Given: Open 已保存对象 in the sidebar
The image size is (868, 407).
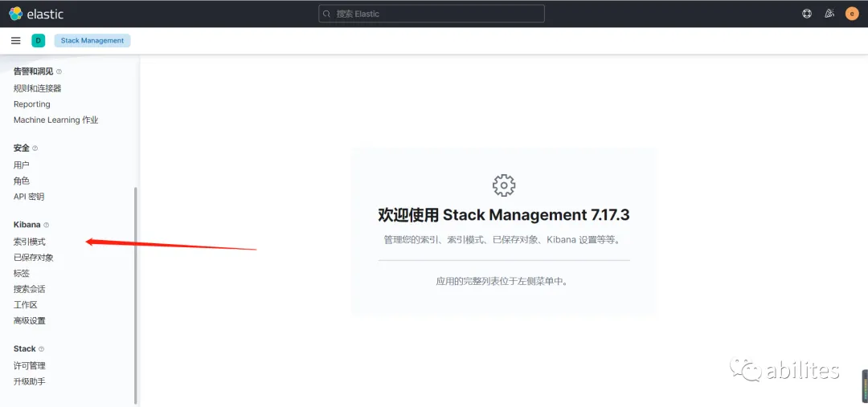Looking at the screenshot, I should [33, 258].
